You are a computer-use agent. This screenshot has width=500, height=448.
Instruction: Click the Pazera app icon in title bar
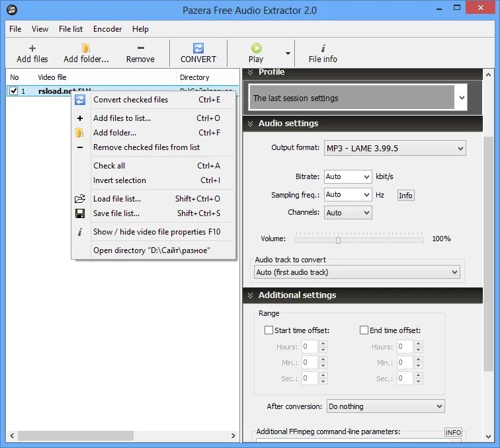pyautogui.click(x=12, y=10)
